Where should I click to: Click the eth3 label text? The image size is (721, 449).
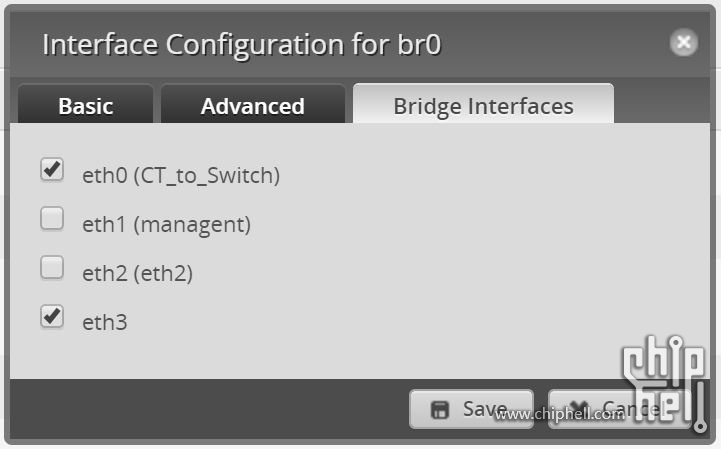(x=105, y=323)
